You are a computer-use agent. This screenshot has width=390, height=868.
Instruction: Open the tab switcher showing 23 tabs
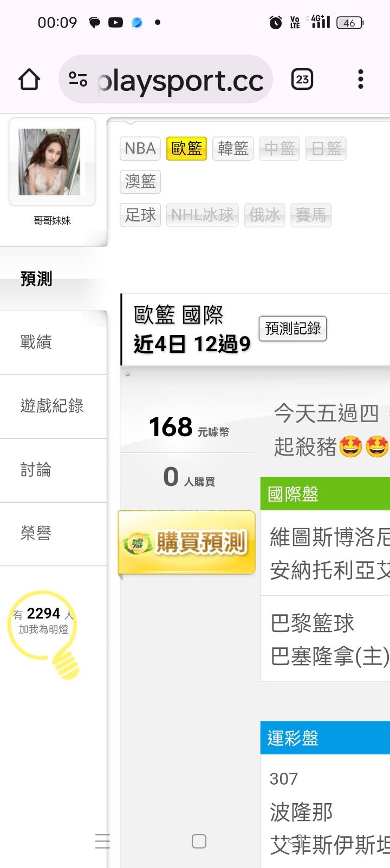pyautogui.click(x=302, y=80)
